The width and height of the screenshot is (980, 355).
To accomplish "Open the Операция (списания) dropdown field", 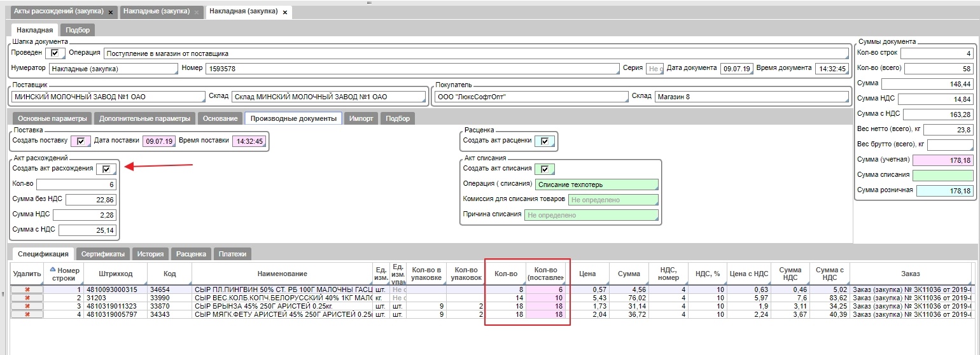I will click(596, 184).
